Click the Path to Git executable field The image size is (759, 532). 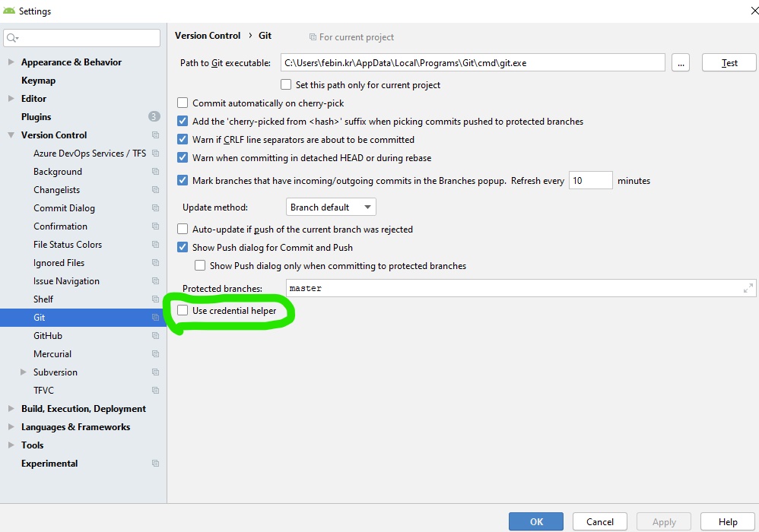pyautogui.click(x=472, y=63)
